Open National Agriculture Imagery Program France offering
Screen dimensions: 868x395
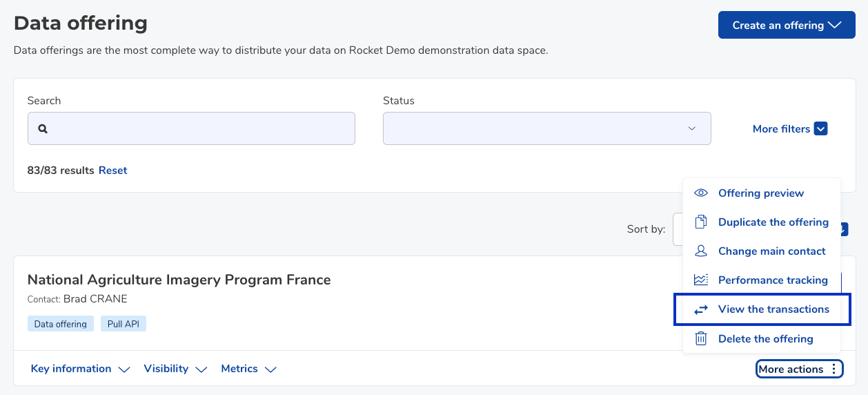pos(179,280)
